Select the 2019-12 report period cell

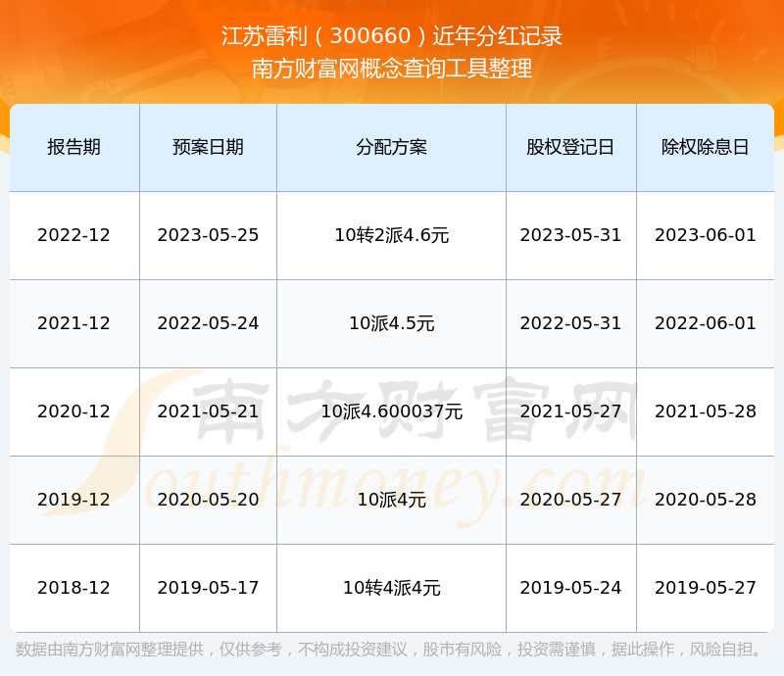click(73, 500)
